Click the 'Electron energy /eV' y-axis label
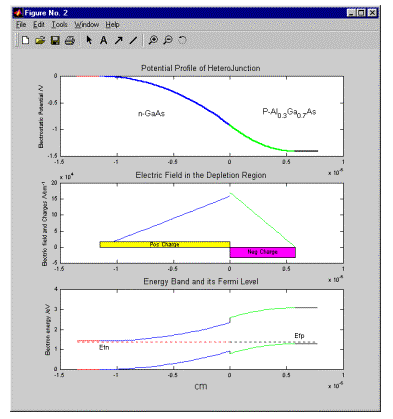This screenshot has width=393, height=419. coord(47,329)
